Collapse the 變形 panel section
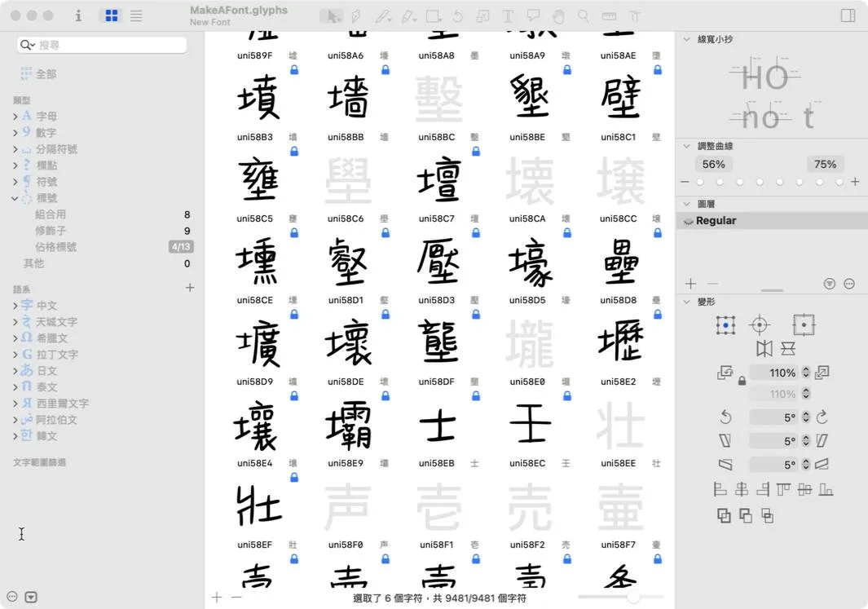Image resolution: width=868 pixels, height=609 pixels. coord(686,302)
